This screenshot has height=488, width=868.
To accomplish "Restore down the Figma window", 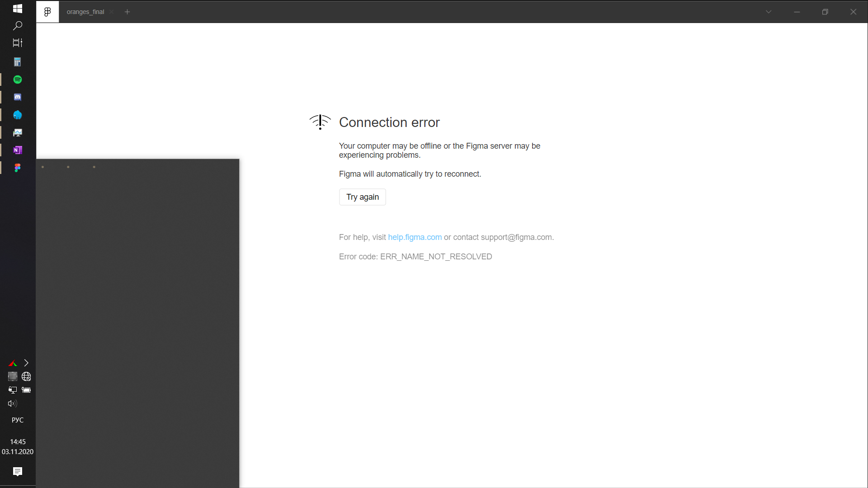I will click(x=825, y=12).
